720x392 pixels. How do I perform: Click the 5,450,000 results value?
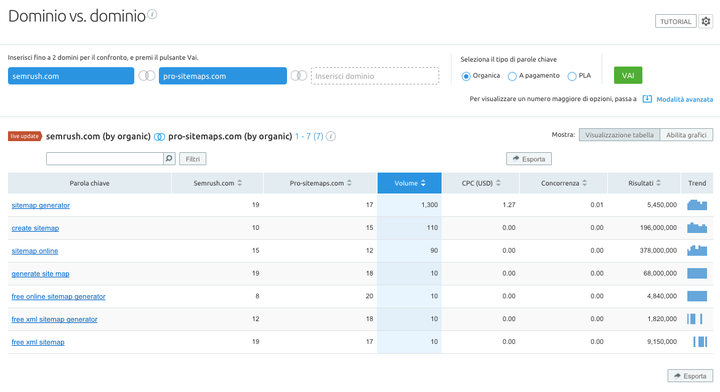[662, 205]
